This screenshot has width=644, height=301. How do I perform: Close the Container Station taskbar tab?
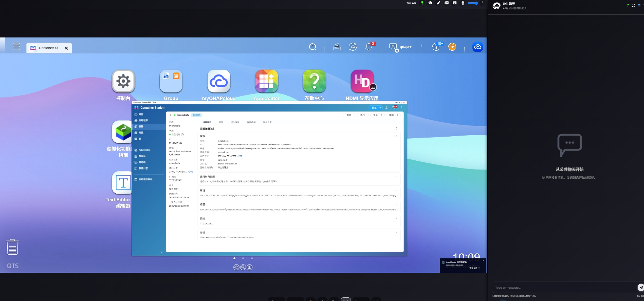point(66,48)
